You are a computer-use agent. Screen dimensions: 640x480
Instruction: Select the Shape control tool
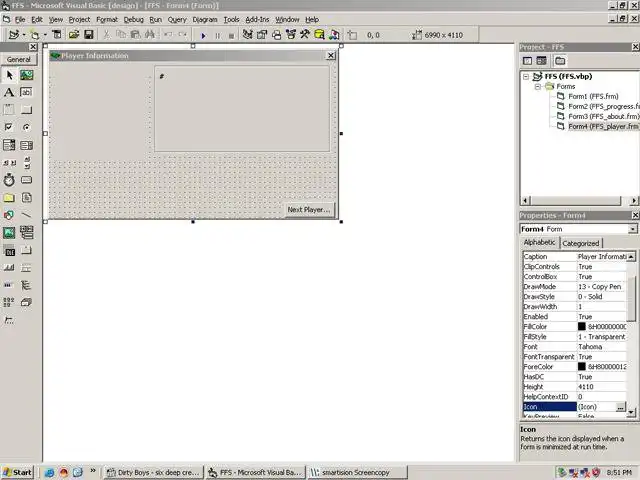tap(9, 215)
